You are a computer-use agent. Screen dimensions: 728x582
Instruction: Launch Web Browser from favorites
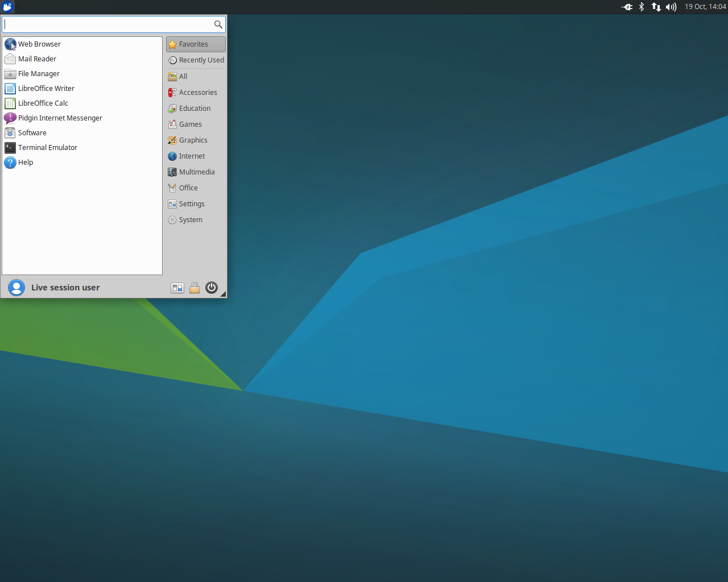pos(82,44)
